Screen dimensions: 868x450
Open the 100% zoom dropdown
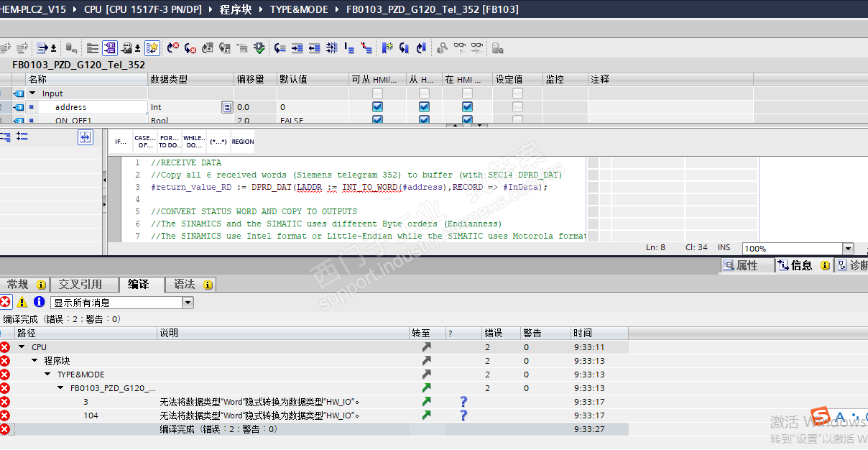848,249
